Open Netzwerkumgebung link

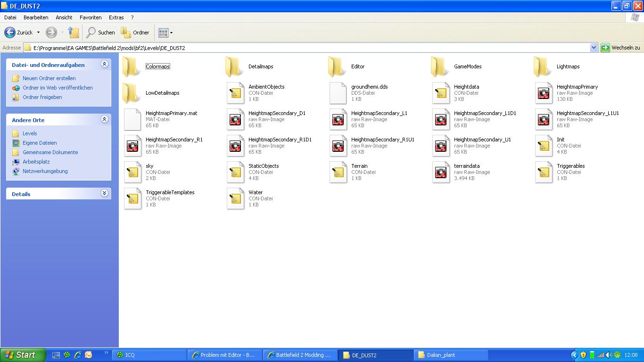[45, 171]
